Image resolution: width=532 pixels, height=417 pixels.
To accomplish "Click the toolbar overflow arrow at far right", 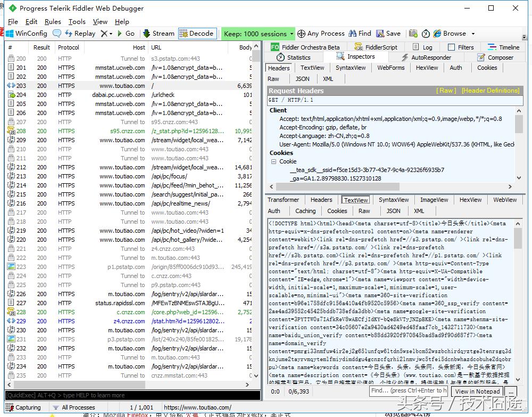I will 524,37.
